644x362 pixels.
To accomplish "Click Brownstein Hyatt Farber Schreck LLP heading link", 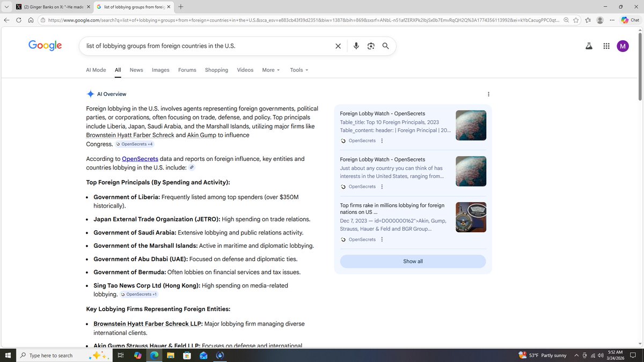I will pyautogui.click(x=148, y=324).
